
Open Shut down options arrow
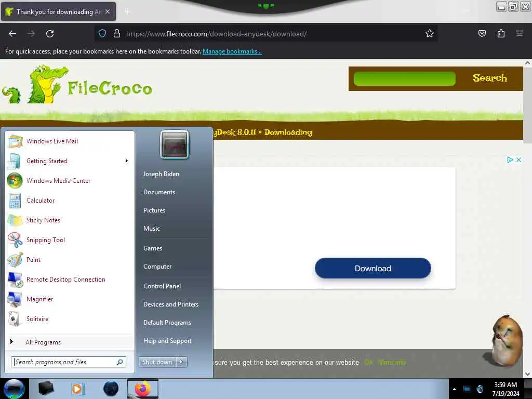(181, 362)
